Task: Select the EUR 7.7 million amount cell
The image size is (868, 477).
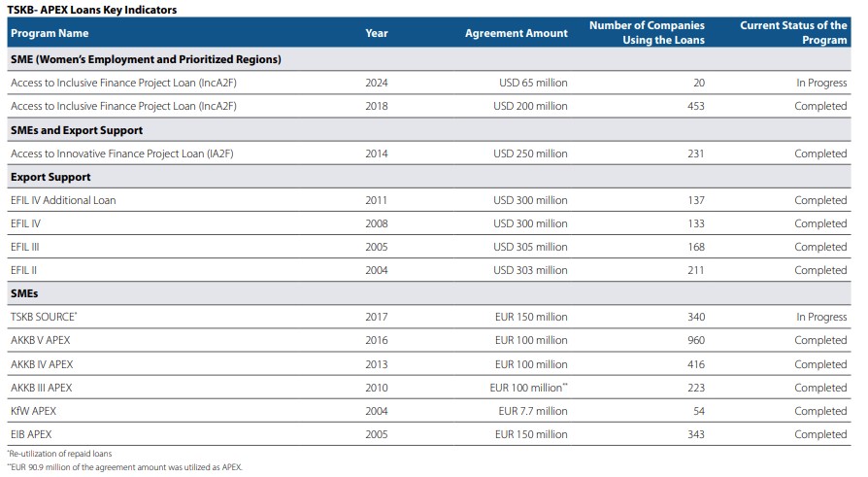Action: coord(532,411)
